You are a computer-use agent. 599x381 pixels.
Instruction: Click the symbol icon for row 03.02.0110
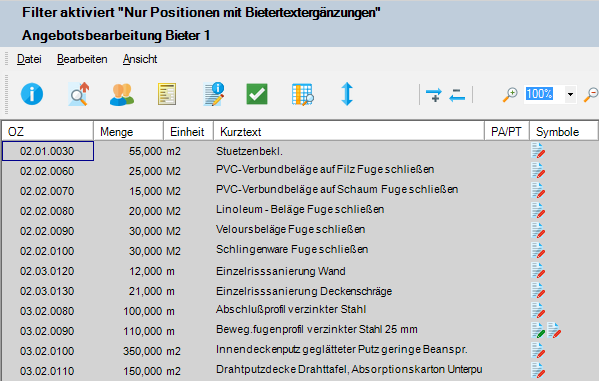(538, 370)
